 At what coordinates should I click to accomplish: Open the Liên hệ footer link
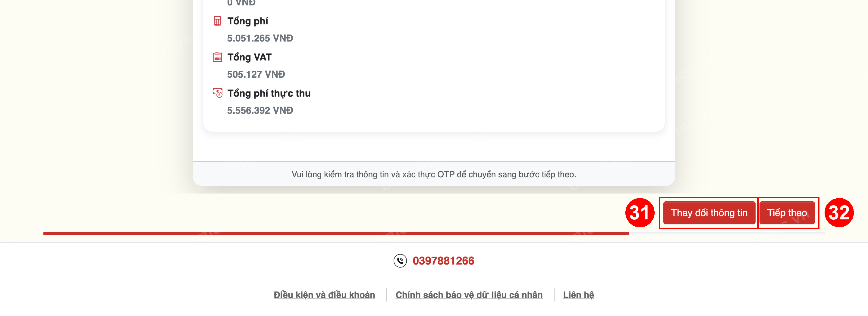click(578, 295)
